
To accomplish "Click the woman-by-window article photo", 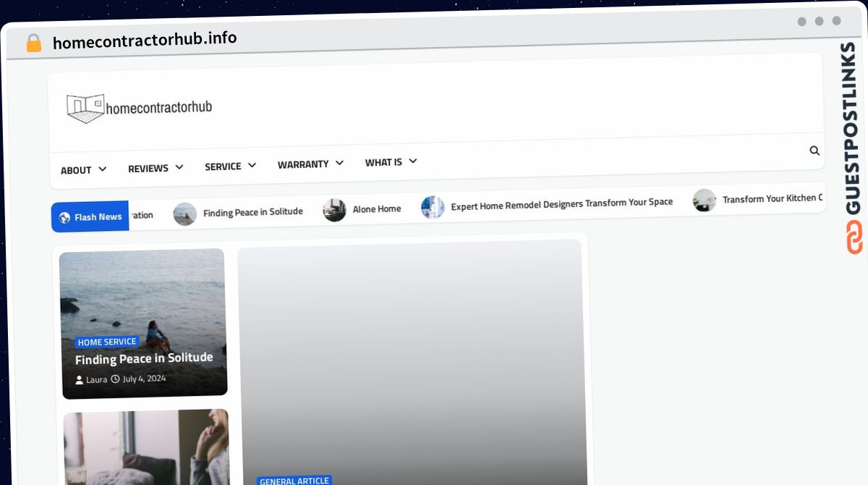I will (147, 447).
